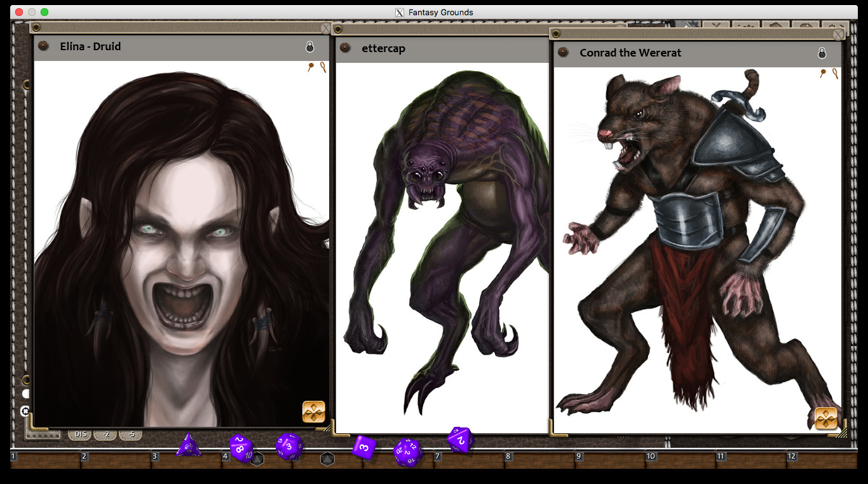Click the purple d12 die showing 2

pyautogui.click(x=460, y=440)
